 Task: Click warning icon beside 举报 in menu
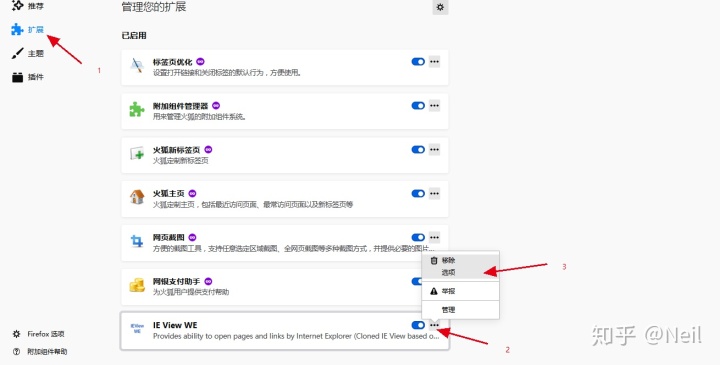pos(434,291)
